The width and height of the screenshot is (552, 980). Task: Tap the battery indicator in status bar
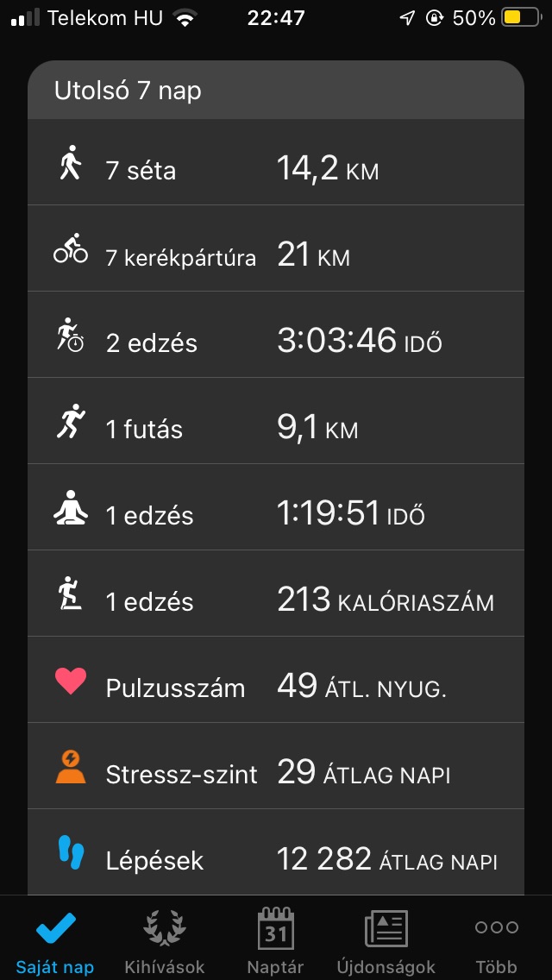[522, 17]
